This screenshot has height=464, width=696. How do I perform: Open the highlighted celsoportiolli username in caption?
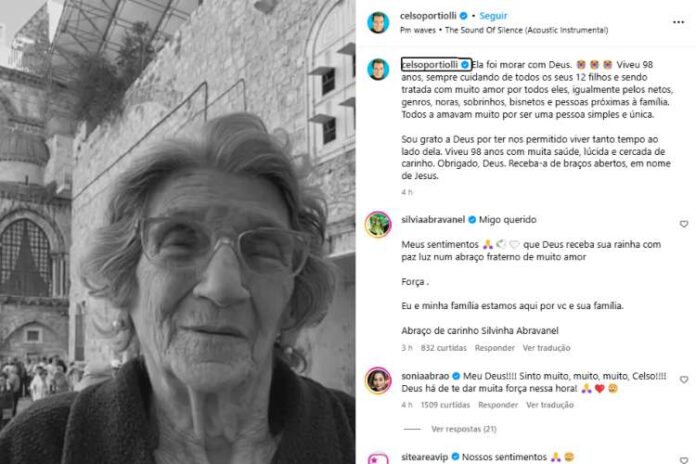pos(430,65)
